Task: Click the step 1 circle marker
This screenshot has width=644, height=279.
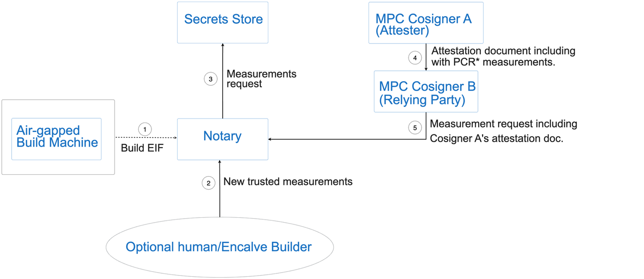Action: click(145, 129)
